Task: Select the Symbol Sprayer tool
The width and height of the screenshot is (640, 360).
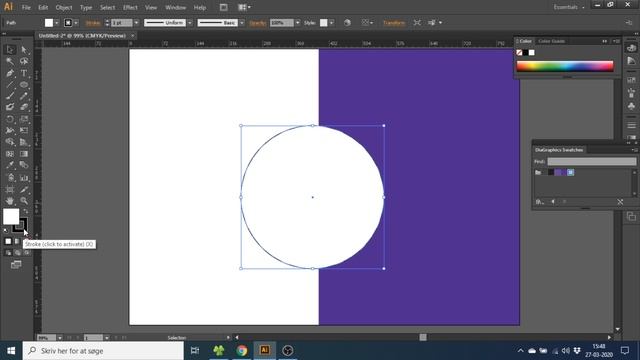Action: coord(10,178)
